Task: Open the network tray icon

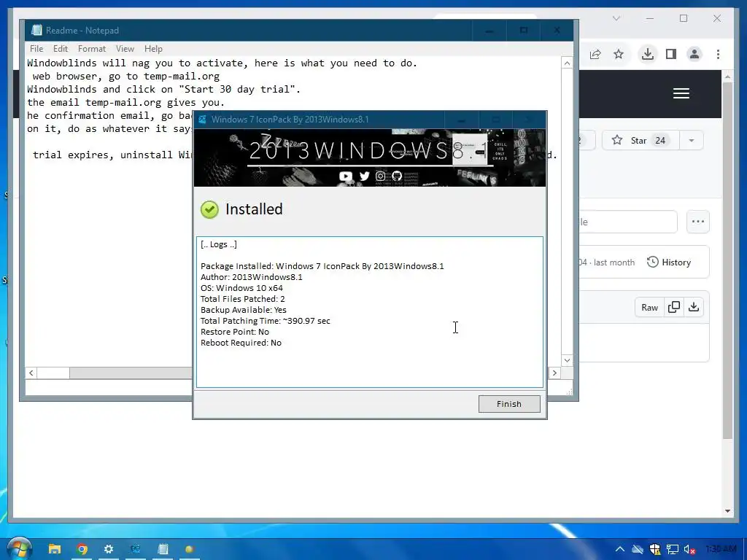Action: pyautogui.click(x=672, y=550)
